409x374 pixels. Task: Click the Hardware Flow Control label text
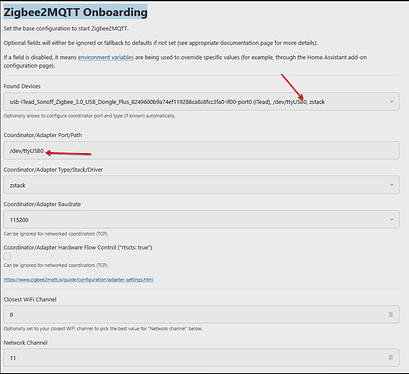[78, 247]
